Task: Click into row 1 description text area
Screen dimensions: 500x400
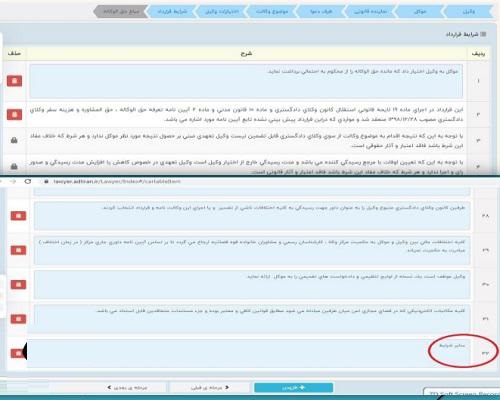Action: click(x=246, y=81)
